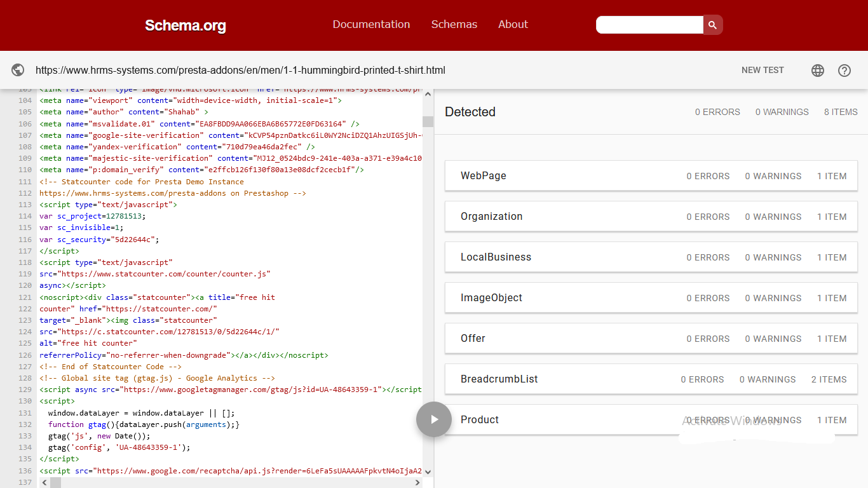Viewport: 868px width, 488px height.
Task: Click the recaptcha api.js script line
Action: click(x=231, y=471)
